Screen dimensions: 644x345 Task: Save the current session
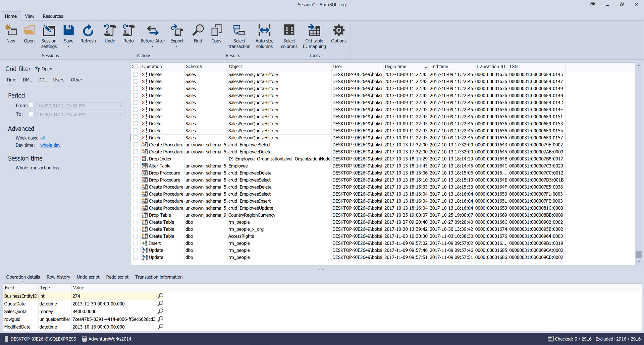pyautogui.click(x=68, y=33)
